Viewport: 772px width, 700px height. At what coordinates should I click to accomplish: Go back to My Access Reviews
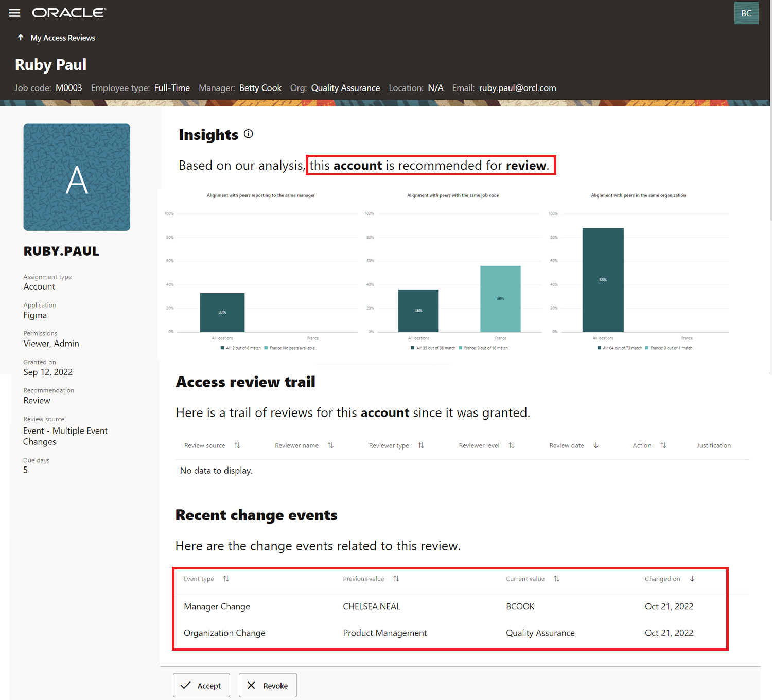coord(63,38)
